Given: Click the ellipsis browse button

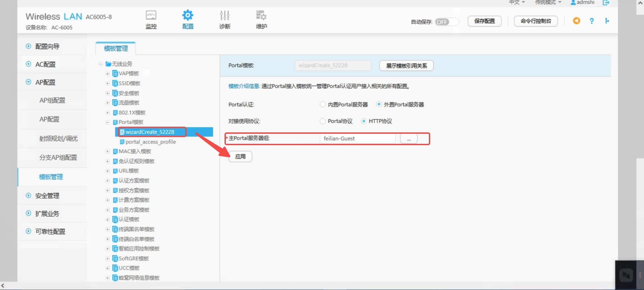Looking at the screenshot, I should coord(409,138).
